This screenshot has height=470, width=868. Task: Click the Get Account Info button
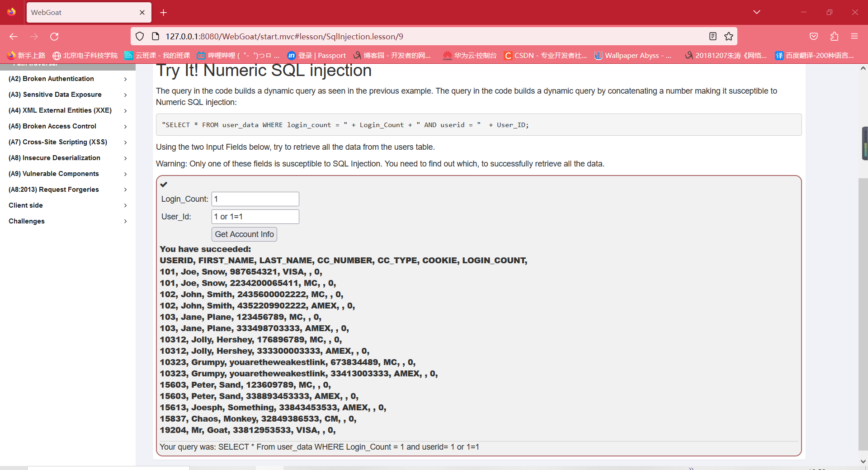(244, 234)
